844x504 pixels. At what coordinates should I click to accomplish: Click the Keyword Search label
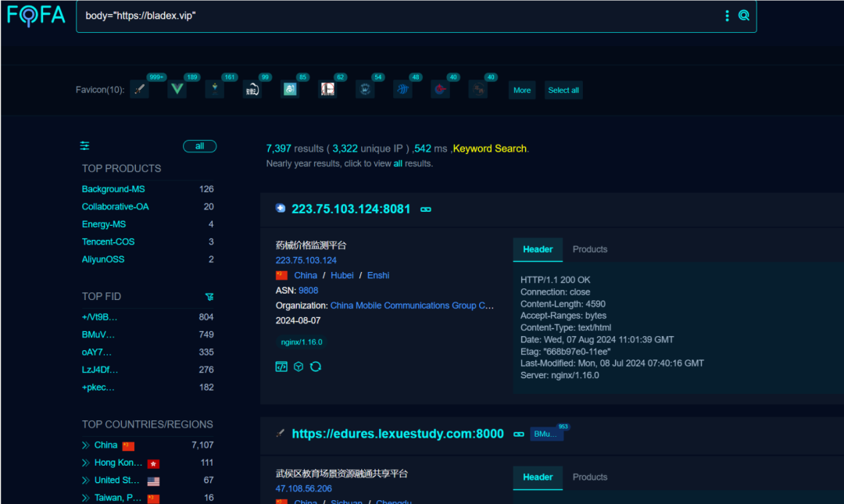click(490, 148)
